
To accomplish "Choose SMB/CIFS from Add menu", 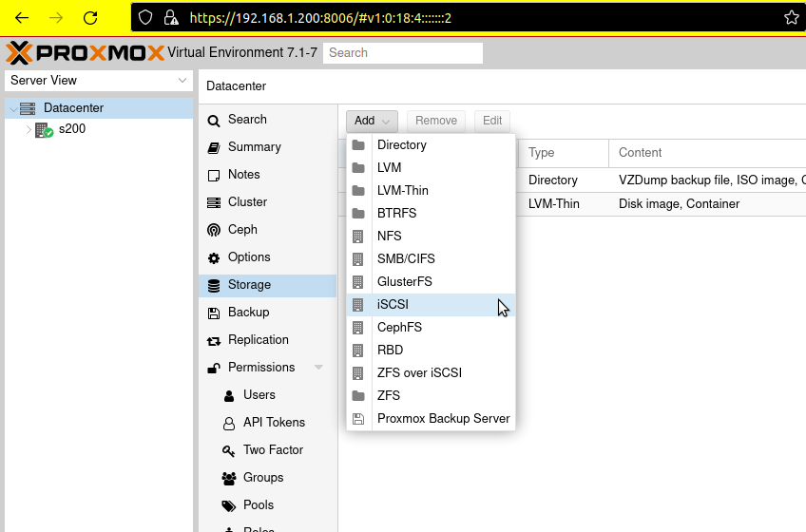I will [431, 258].
